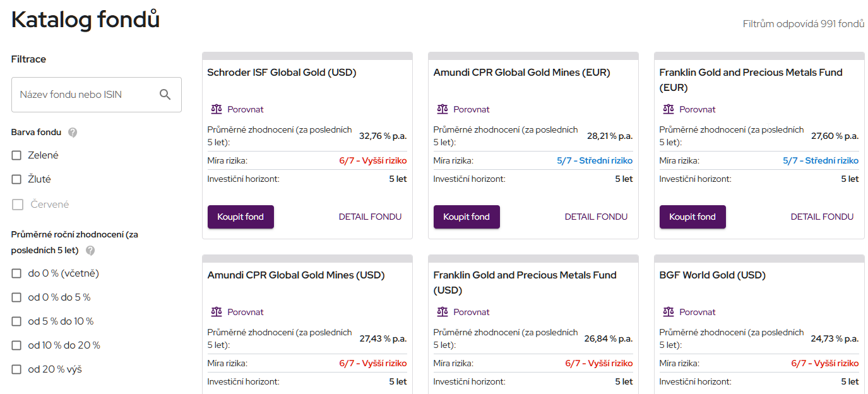Screen dimensions: 868x394
Task: Click Porovnat link on Amundi CPR Global Gold Mines (EUR)
Action: coord(472,109)
